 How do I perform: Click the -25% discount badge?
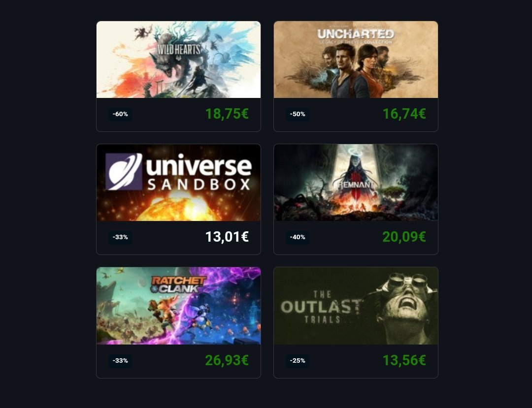[x=298, y=361]
